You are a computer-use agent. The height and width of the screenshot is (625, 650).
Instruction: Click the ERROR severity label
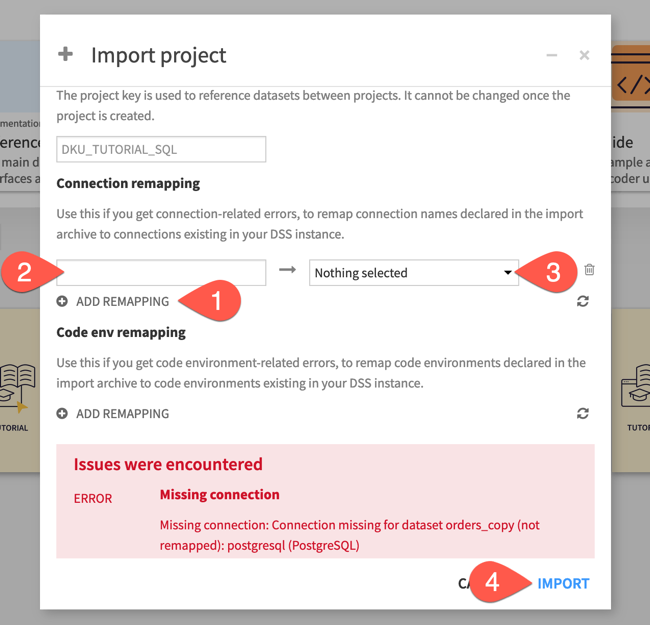(93, 498)
